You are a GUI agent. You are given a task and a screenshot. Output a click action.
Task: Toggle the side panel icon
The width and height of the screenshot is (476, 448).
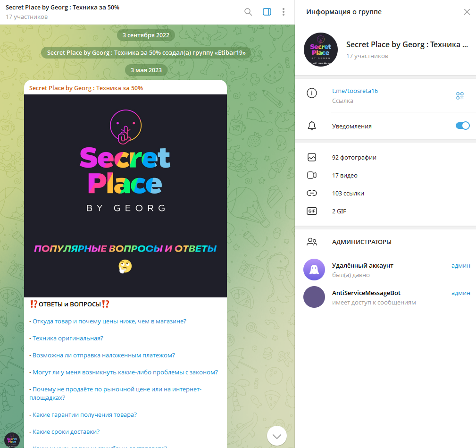coord(267,12)
